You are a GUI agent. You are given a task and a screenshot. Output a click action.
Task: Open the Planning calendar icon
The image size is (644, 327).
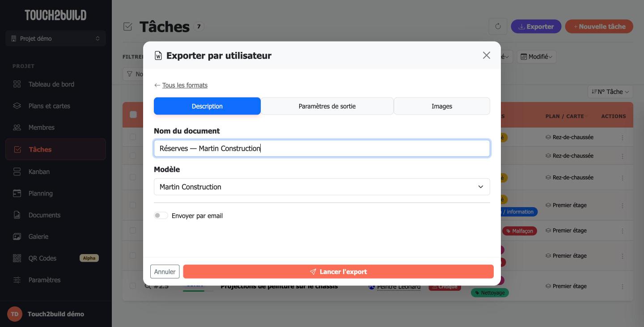point(17,193)
